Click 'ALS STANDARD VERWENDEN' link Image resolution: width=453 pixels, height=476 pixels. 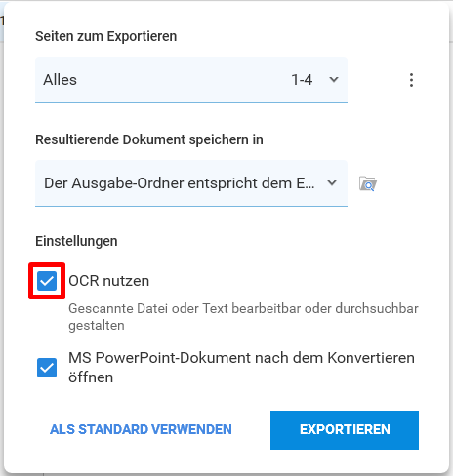point(141,429)
